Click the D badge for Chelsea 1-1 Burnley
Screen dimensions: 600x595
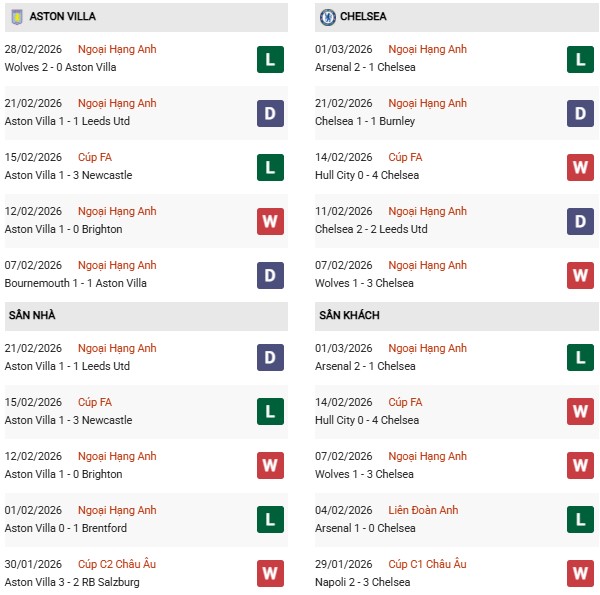pyautogui.click(x=581, y=113)
